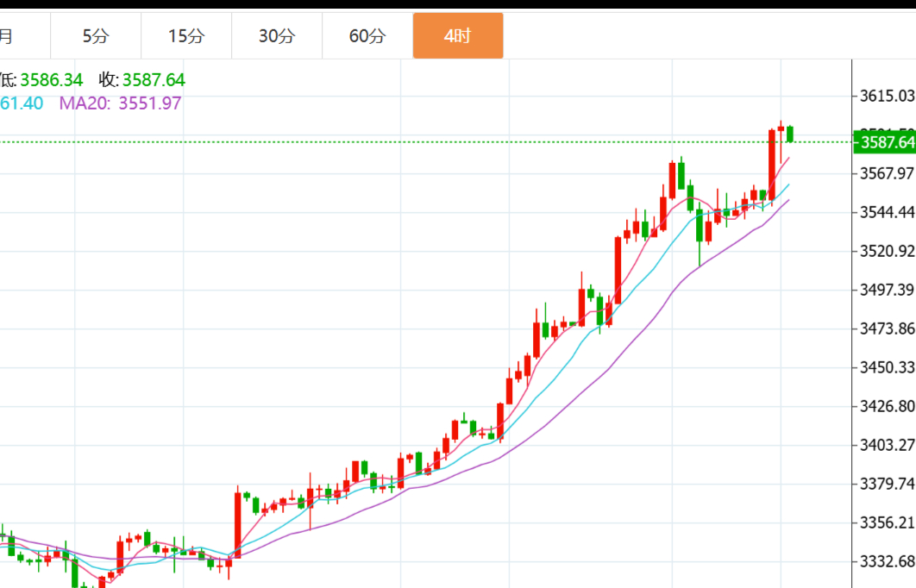Select the 3567.97 price axis label

pos(887,173)
